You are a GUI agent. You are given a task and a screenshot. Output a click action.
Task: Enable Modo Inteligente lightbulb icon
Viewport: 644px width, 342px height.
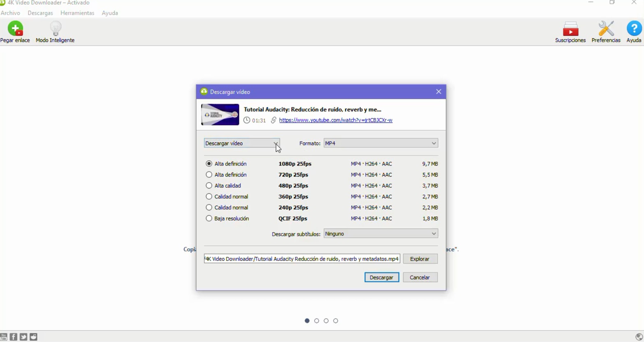pos(55,29)
